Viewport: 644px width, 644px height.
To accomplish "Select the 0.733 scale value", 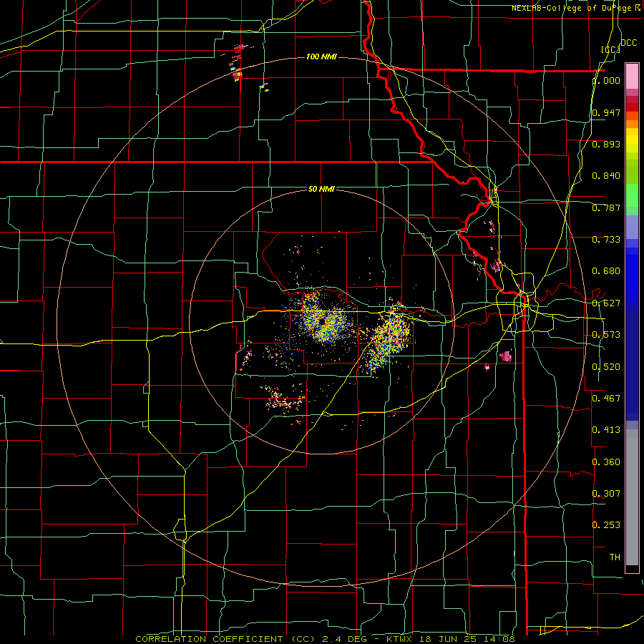I will click(x=606, y=240).
